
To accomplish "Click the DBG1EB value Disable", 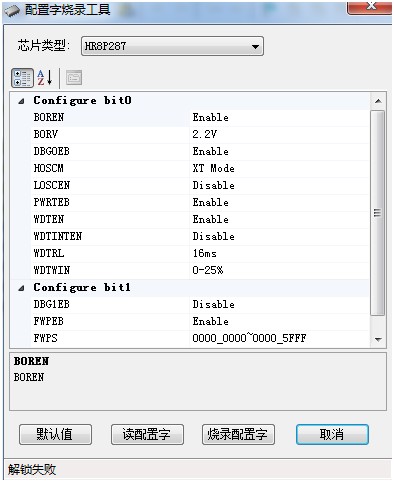I will [214, 305].
